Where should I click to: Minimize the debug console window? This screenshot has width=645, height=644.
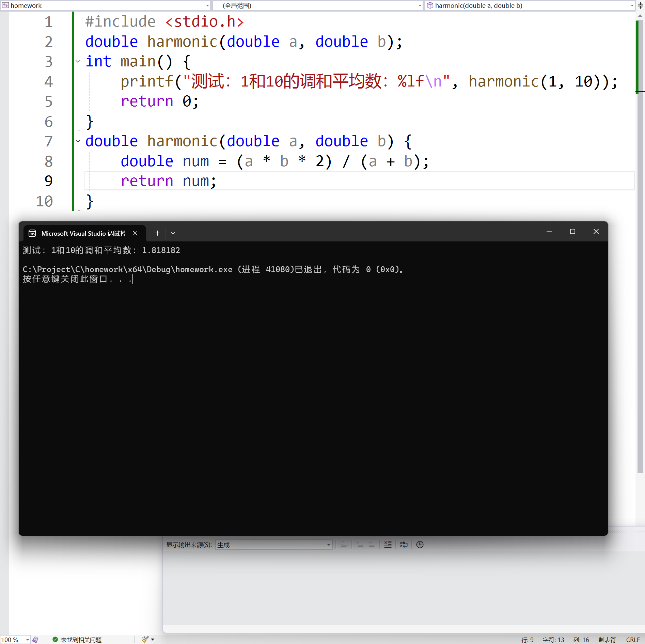pyautogui.click(x=549, y=232)
